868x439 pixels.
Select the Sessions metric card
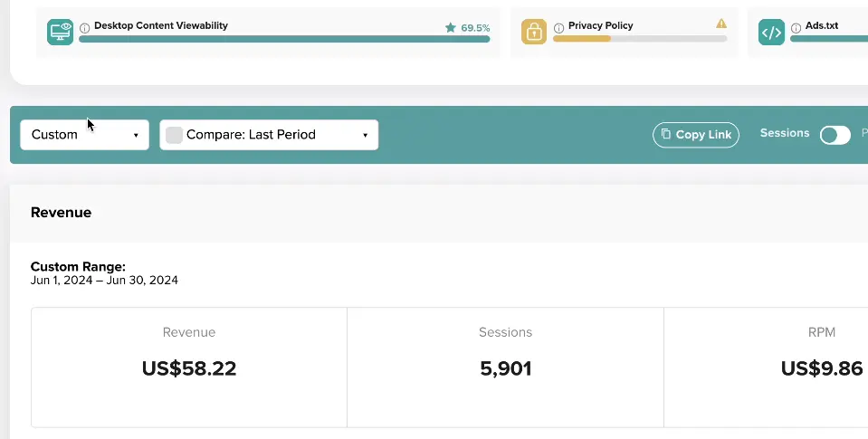[505, 367]
